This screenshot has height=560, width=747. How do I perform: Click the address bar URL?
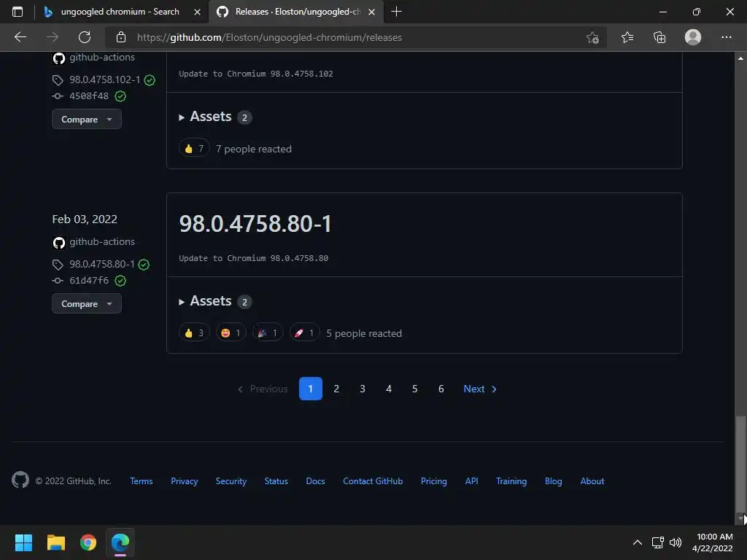click(270, 37)
